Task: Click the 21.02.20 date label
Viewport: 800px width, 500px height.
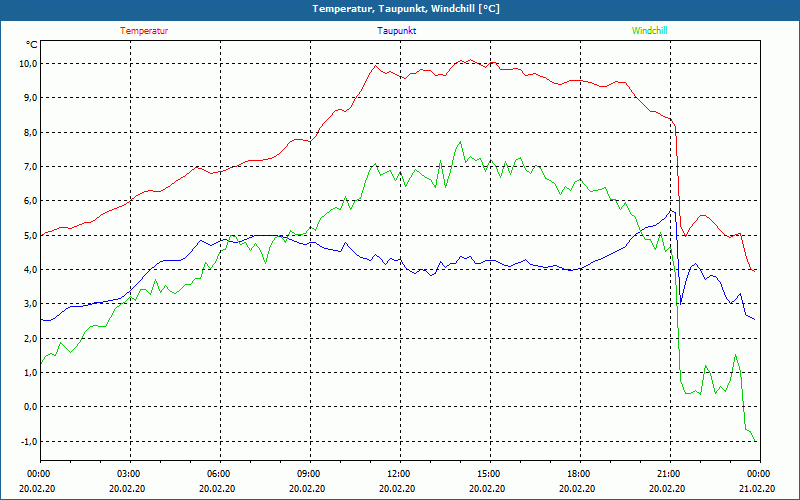Action: click(757, 488)
